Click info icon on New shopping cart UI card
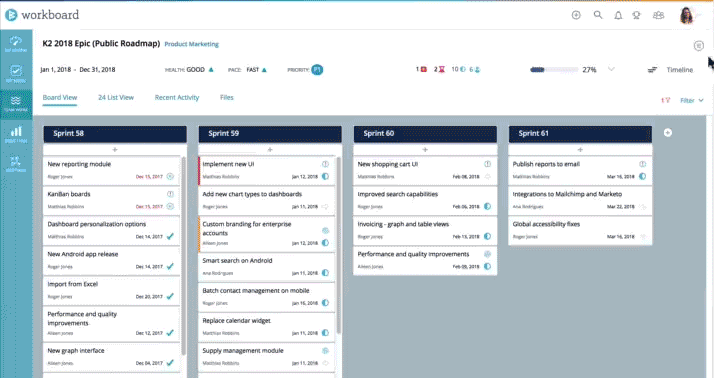Image resolution: width=714 pixels, height=378 pixels. tap(487, 164)
